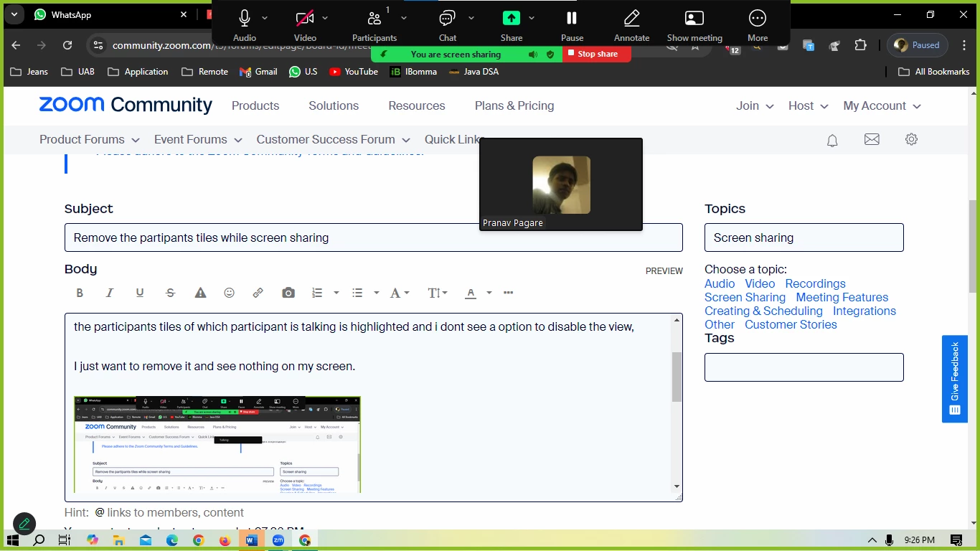The image size is (980, 551).
Task: Open the Zoom app in the taskbar
Action: coord(278,540)
